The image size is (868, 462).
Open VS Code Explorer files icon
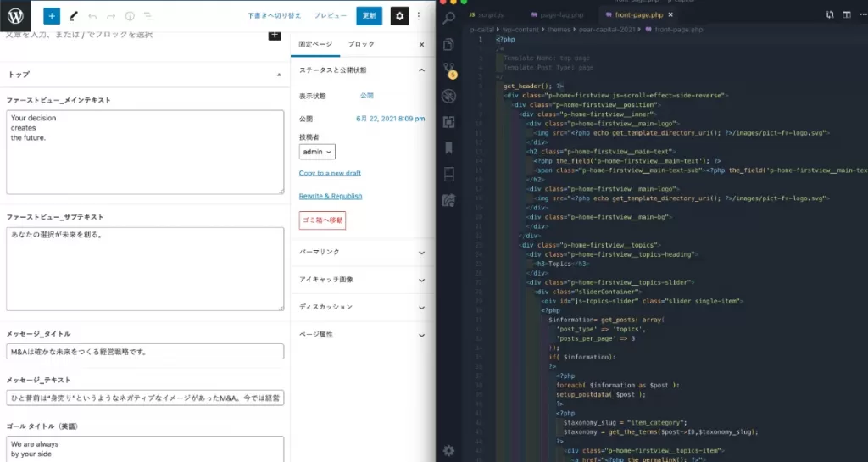pos(448,43)
